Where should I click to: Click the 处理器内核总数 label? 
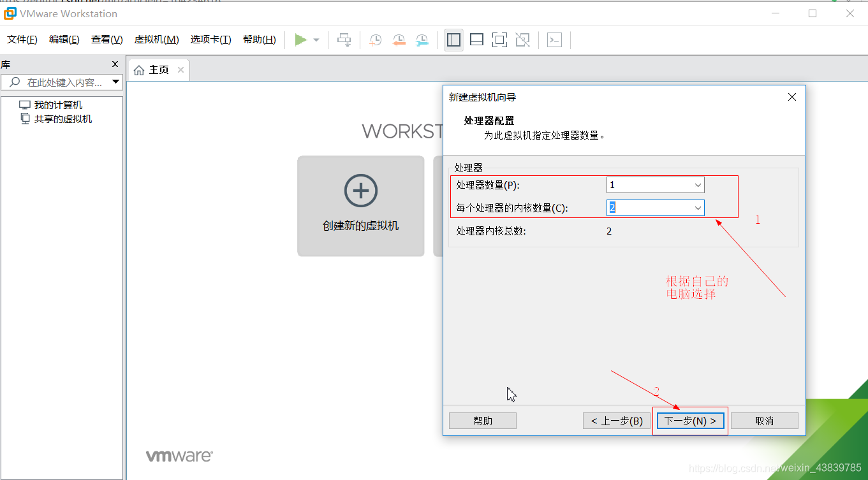[491, 231]
